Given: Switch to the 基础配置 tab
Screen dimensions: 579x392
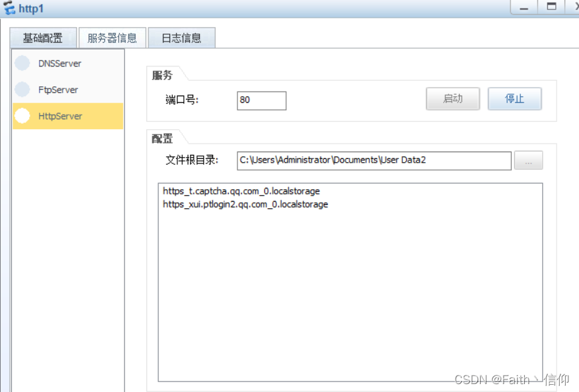Looking at the screenshot, I should tap(44, 38).
